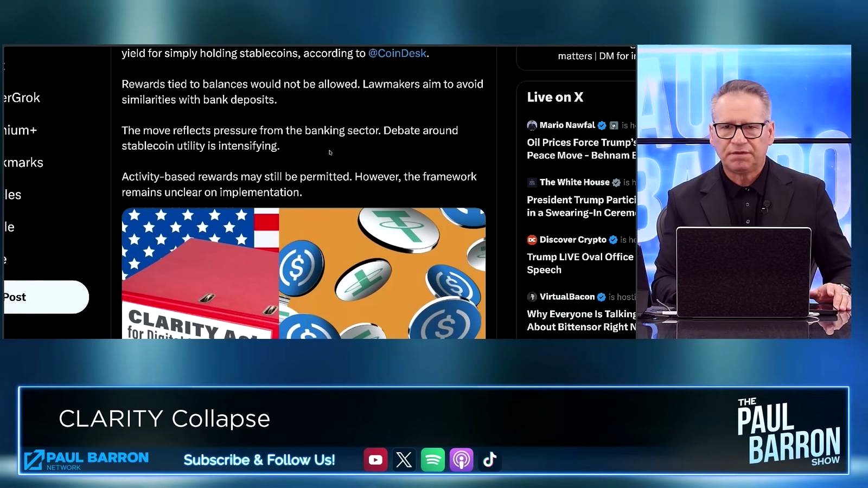The width and height of the screenshot is (868, 488).
Task: Click the 'Subscribe & Follow Us!' text
Action: (x=259, y=460)
